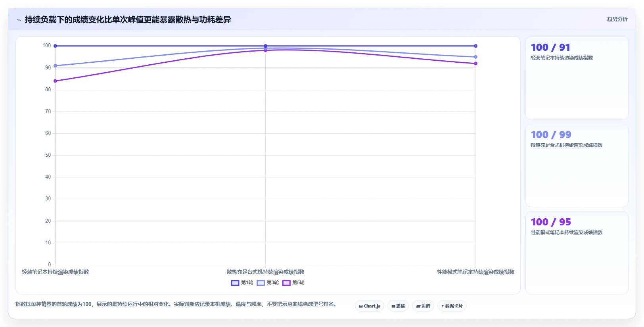Open the Chart.js chip

pyautogui.click(x=370, y=306)
